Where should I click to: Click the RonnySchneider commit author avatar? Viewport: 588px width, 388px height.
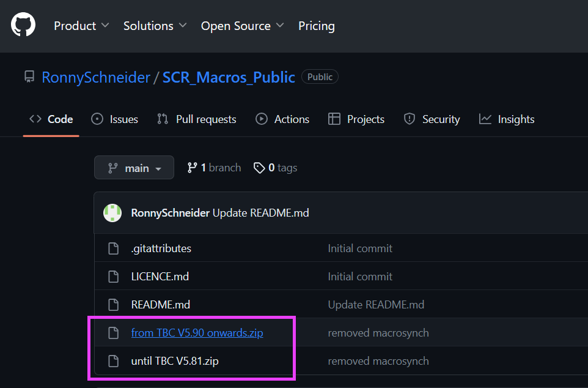click(x=112, y=213)
